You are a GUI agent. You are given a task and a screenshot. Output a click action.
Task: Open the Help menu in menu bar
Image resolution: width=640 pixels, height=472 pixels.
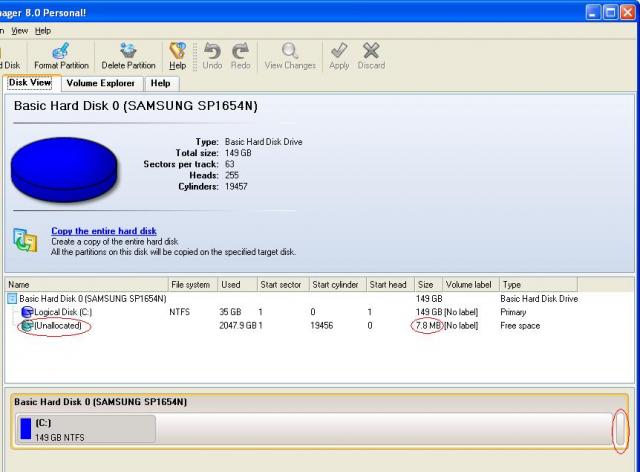click(43, 31)
